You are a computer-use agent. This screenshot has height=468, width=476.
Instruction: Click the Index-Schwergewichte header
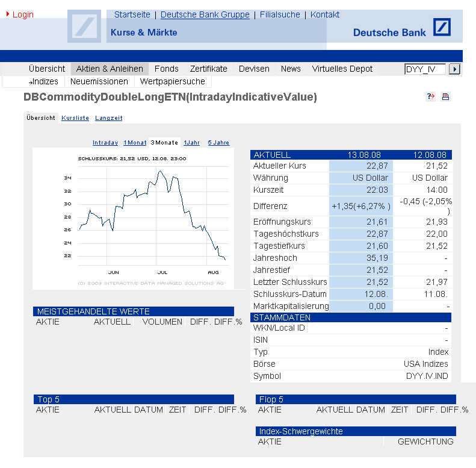click(356, 431)
